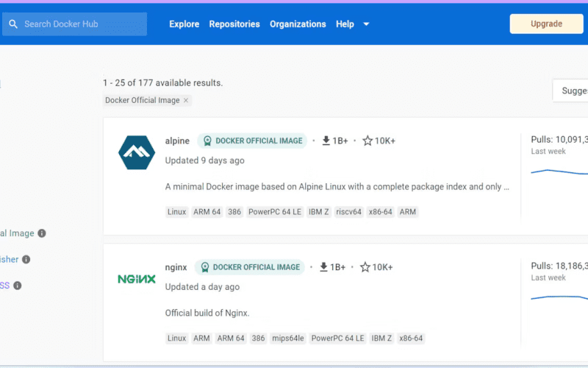Click alpine's x86-64 tag

(x=380, y=212)
